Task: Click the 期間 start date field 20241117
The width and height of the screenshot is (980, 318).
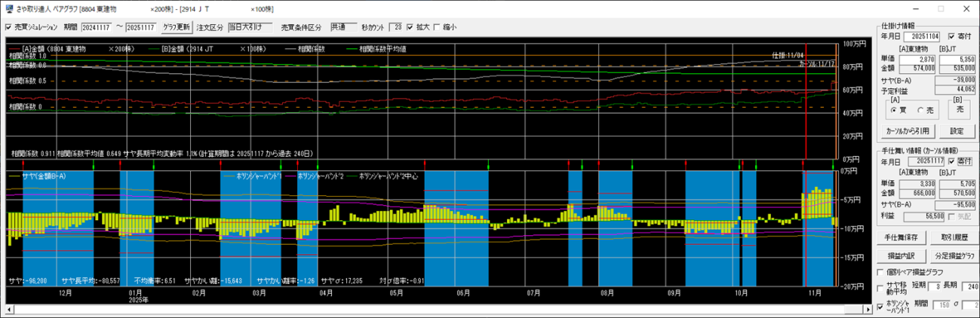Action: (96, 27)
